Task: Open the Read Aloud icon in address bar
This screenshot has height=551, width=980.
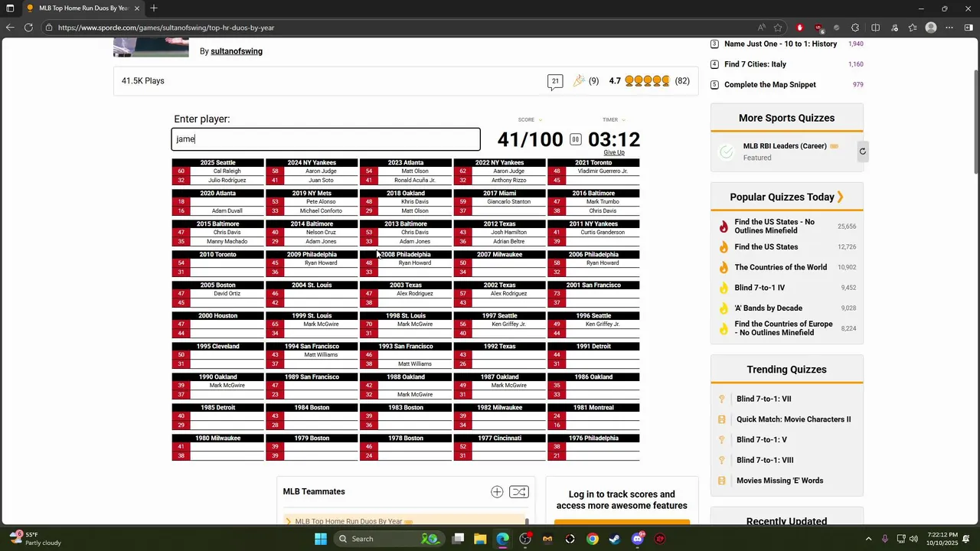Action: click(761, 28)
